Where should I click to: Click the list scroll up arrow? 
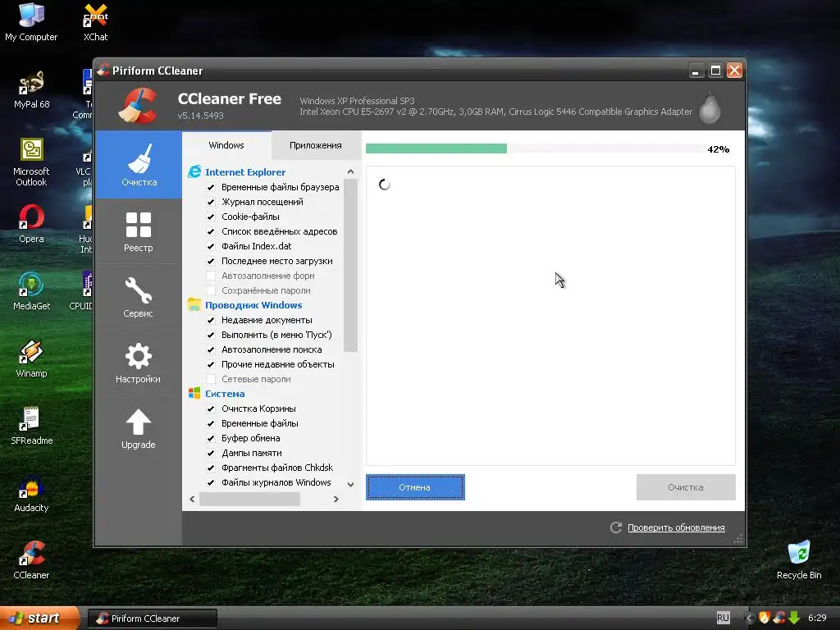[x=350, y=172]
